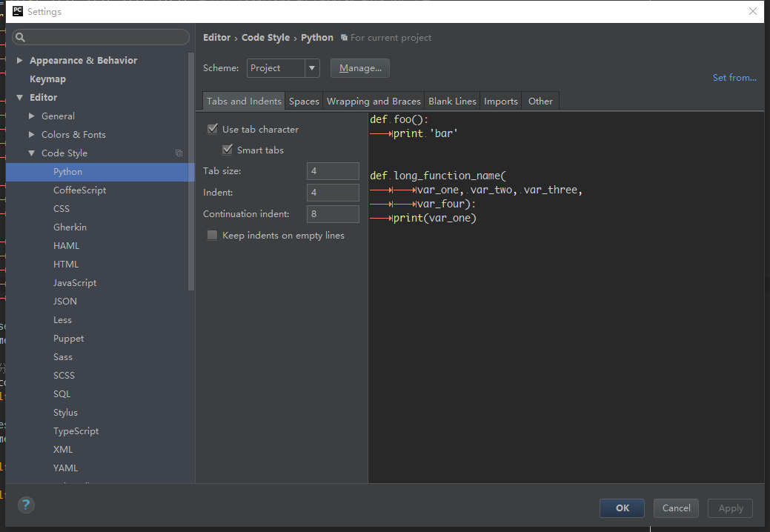Expand the General node arrow

[x=31, y=116]
